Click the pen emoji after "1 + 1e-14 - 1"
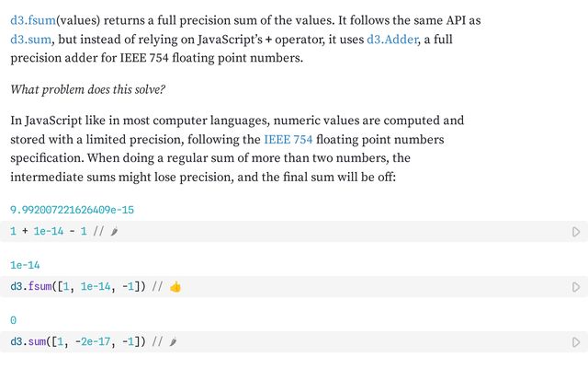 (x=114, y=232)
